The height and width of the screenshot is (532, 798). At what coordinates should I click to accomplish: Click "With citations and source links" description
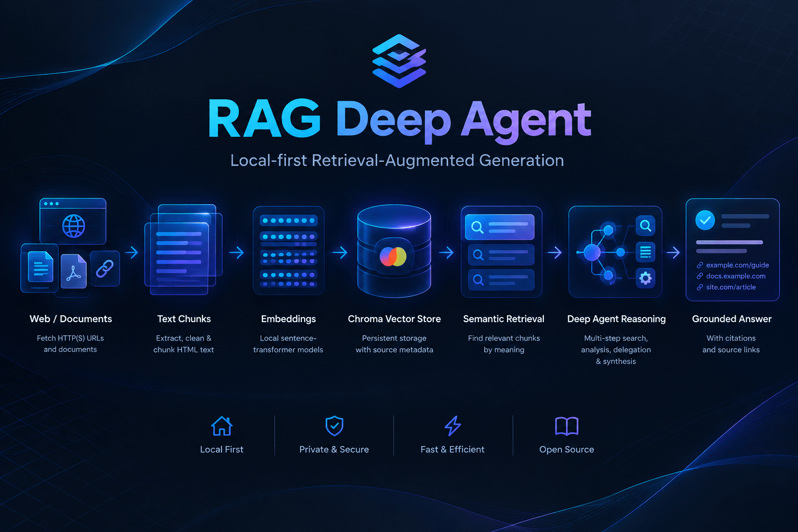[x=731, y=344]
